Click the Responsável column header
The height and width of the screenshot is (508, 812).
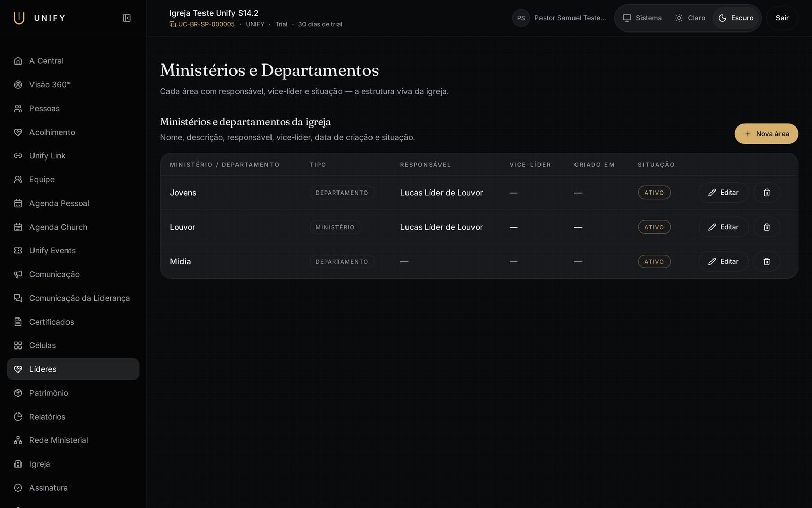tap(425, 165)
